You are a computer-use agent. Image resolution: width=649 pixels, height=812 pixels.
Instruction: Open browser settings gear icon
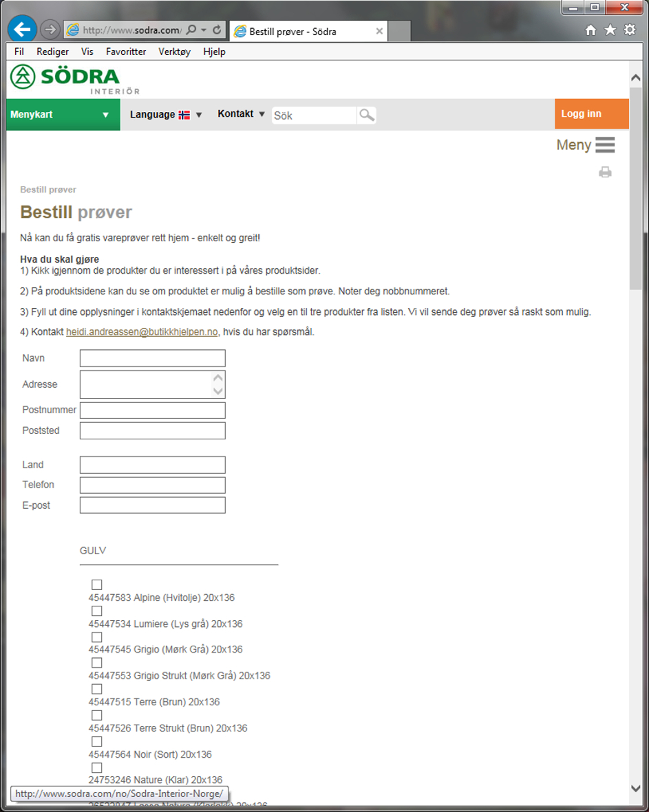(x=630, y=30)
